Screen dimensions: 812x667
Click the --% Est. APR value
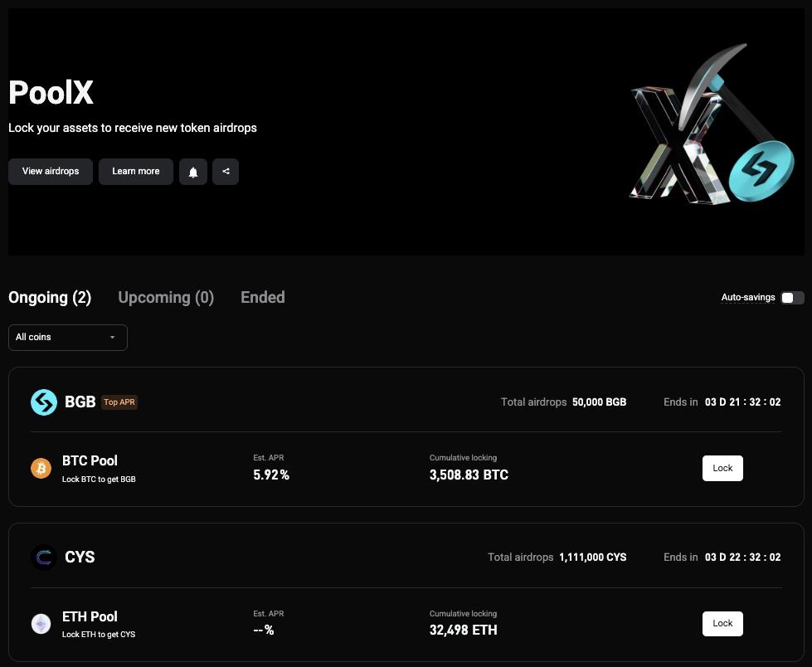pos(264,630)
